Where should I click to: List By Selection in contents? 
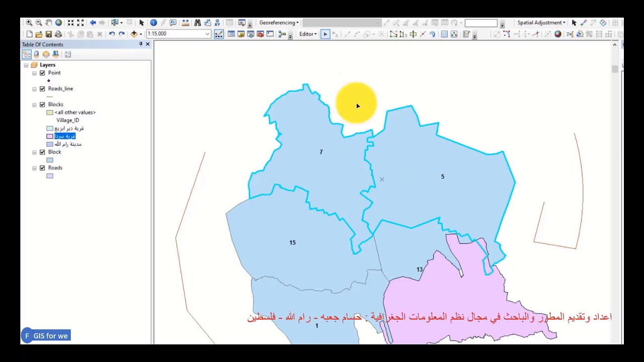pyautogui.click(x=55, y=54)
